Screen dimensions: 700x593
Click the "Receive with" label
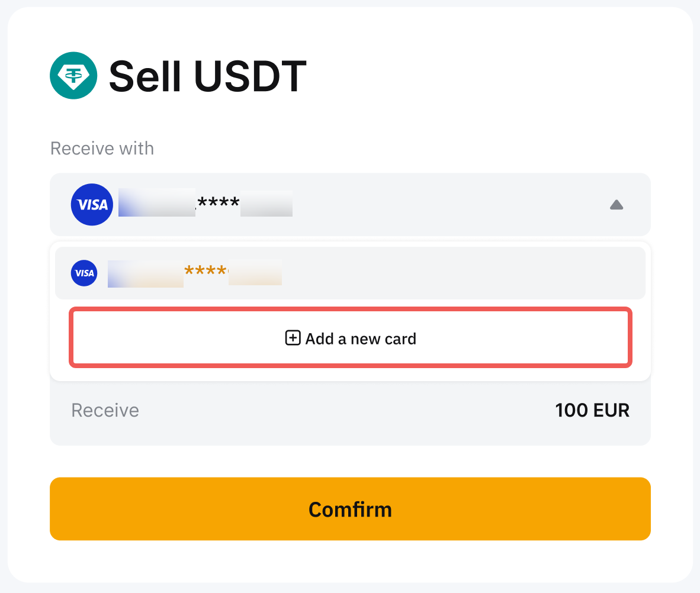click(102, 148)
